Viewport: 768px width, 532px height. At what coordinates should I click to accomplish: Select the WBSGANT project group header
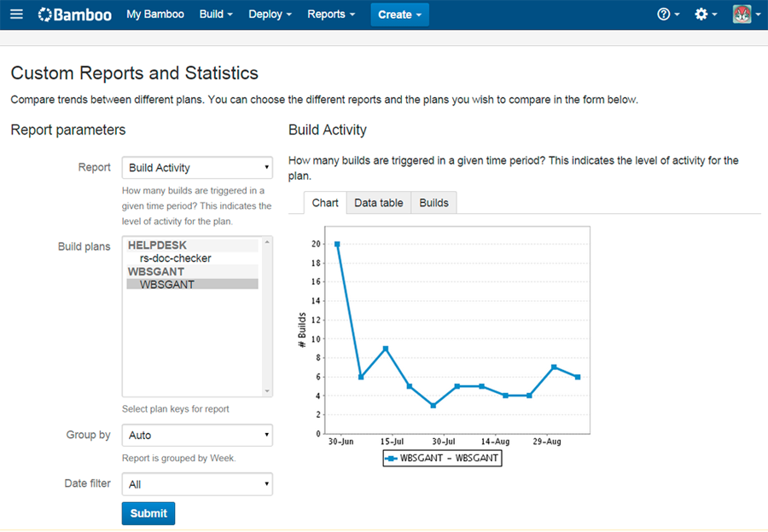point(193,272)
